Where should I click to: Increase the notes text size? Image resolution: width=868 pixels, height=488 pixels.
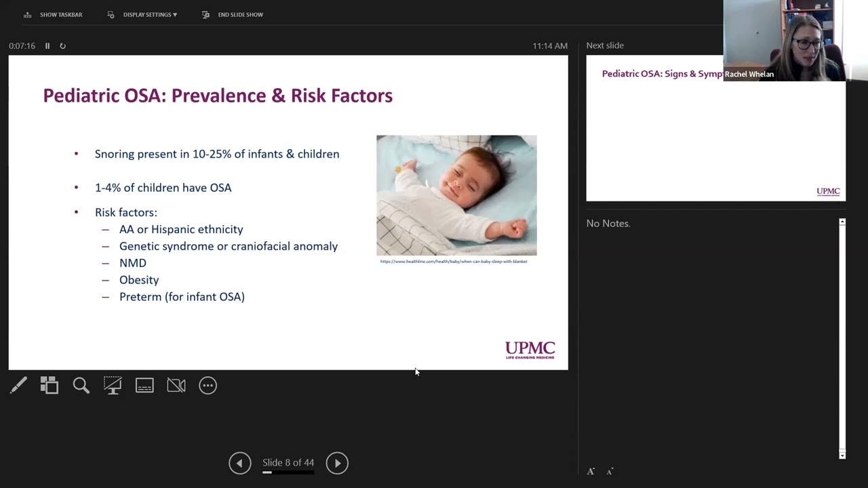point(591,471)
